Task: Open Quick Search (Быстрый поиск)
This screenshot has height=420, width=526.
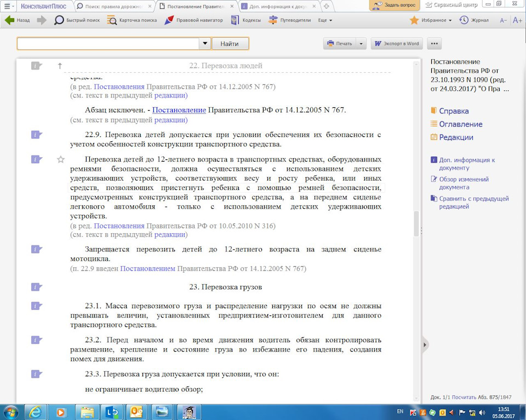Action: (x=77, y=20)
